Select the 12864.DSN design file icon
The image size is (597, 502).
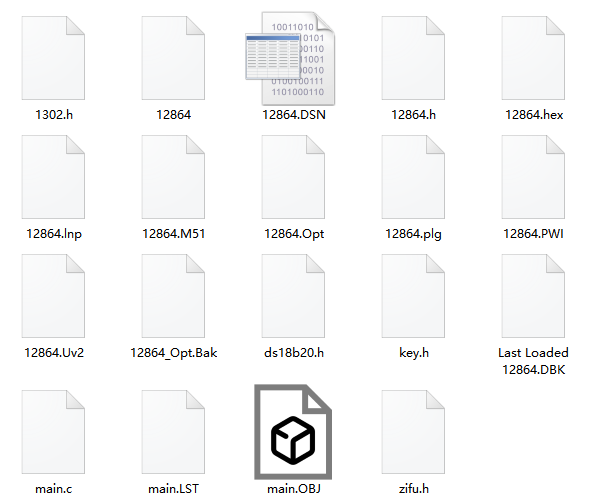pyautogui.click(x=290, y=58)
